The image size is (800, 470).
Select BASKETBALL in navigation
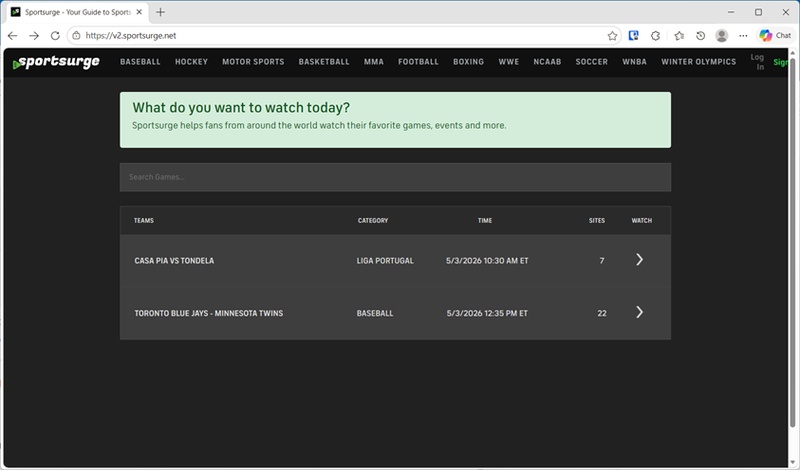click(x=324, y=62)
